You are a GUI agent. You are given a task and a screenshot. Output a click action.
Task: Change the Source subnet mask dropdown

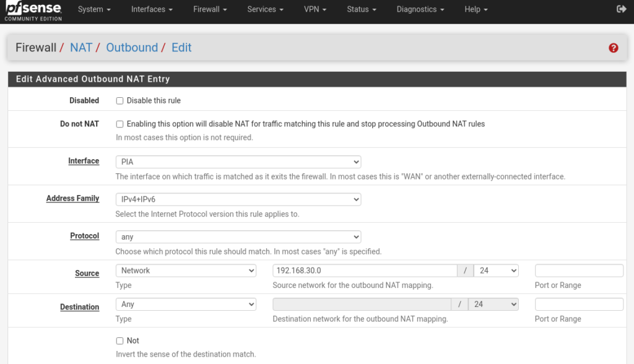496,271
